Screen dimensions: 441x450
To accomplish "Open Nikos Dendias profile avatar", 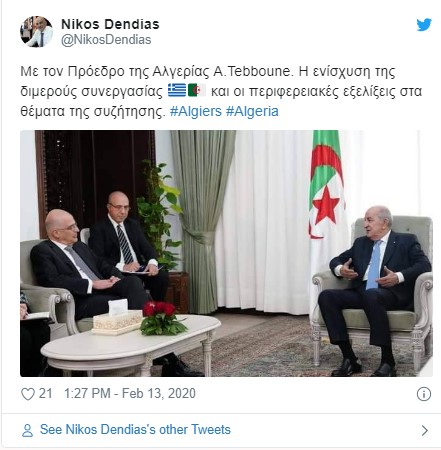I will tap(36, 32).
